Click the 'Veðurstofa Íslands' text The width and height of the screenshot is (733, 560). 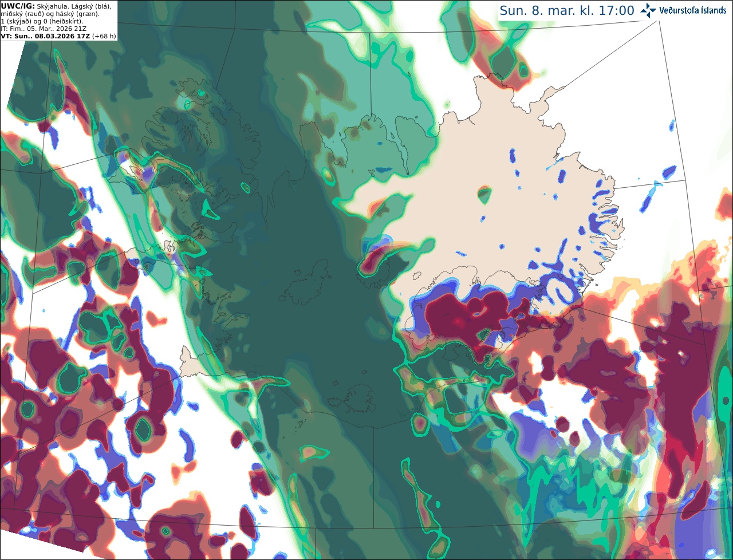693,10
